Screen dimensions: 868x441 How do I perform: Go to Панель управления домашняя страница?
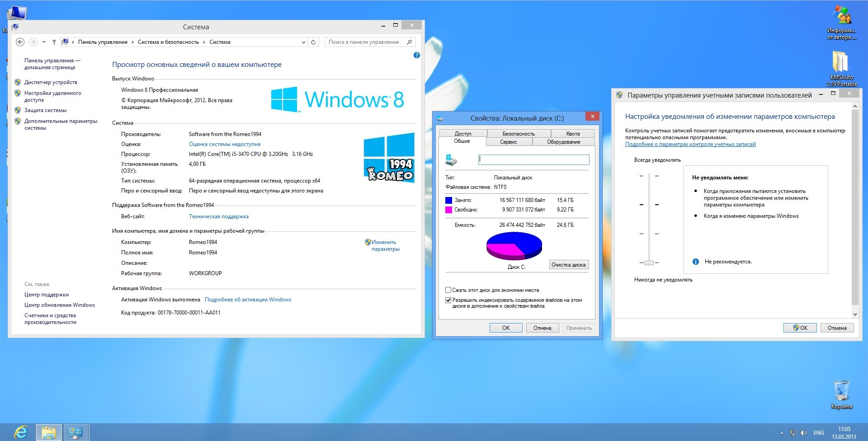pos(52,64)
